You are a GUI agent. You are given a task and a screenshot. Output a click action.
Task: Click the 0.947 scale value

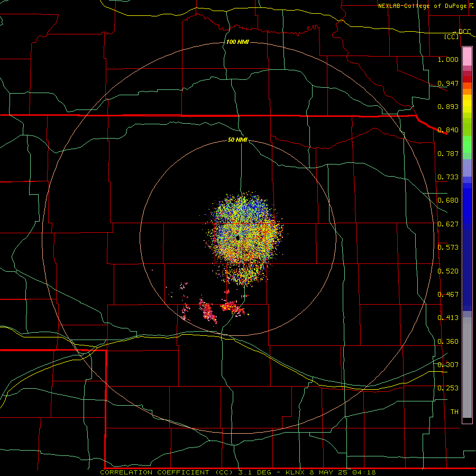pyautogui.click(x=448, y=83)
